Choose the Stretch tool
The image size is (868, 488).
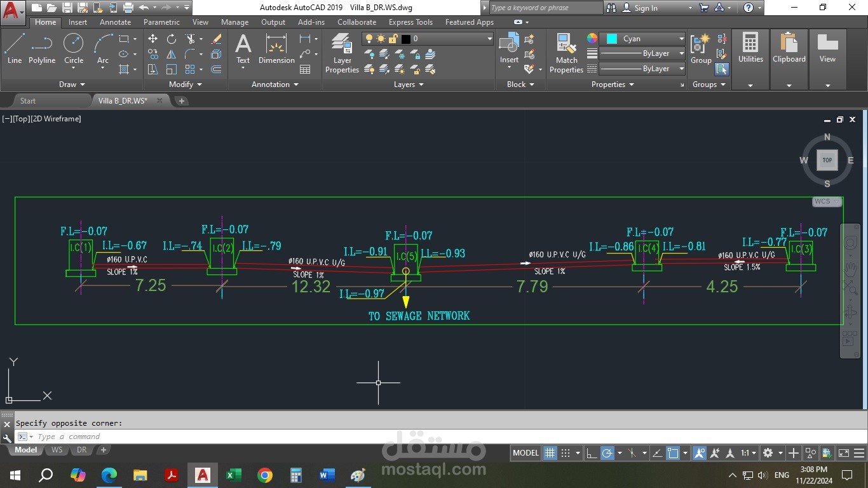(x=153, y=69)
